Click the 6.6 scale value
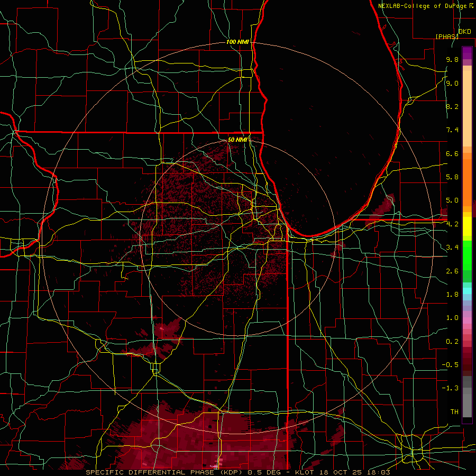476x476 pixels. tap(452, 153)
